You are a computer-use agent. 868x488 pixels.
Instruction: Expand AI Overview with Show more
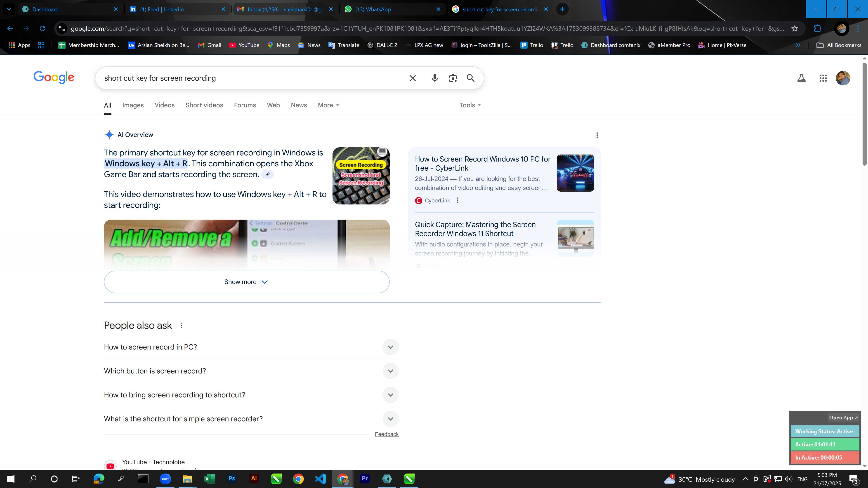247,282
